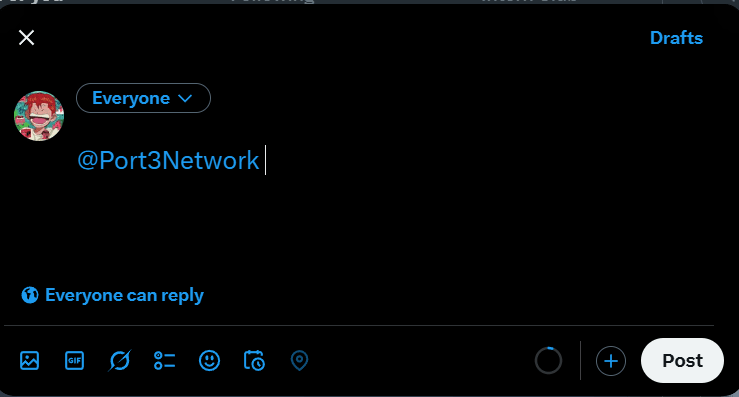
Task: Click the profile avatar picture
Action: click(x=39, y=116)
